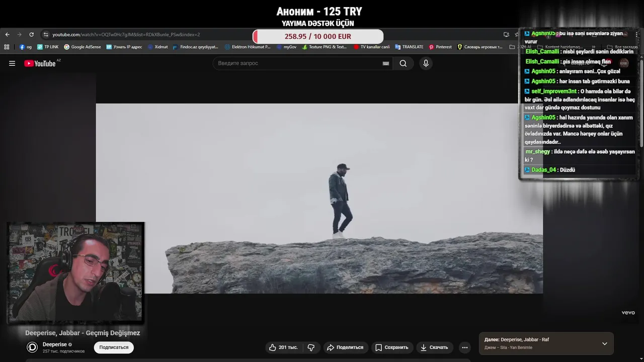Open site information icon in address bar
The image size is (644, 362).
(46, 35)
